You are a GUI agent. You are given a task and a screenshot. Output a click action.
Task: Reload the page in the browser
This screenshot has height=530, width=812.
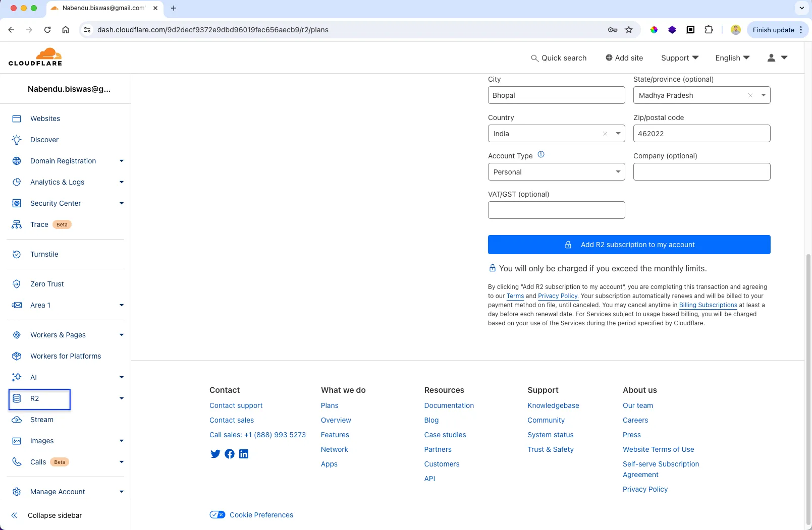tap(47, 30)
